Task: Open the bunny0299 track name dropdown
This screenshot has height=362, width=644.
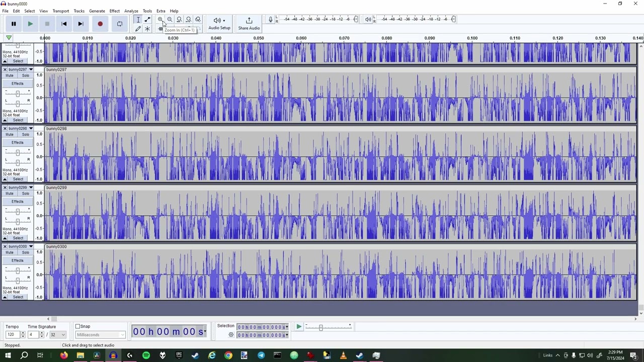Action: click(x=20, y=187)
